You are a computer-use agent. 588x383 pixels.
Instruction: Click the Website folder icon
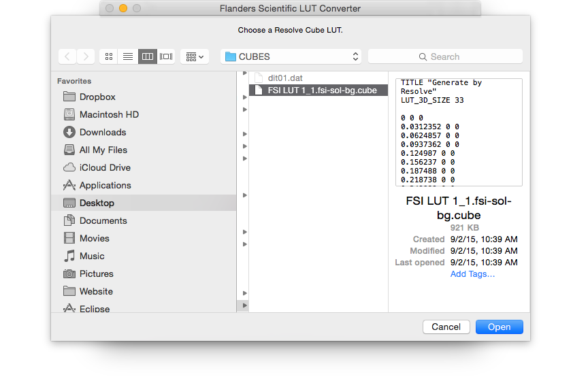tap(69, 291)
